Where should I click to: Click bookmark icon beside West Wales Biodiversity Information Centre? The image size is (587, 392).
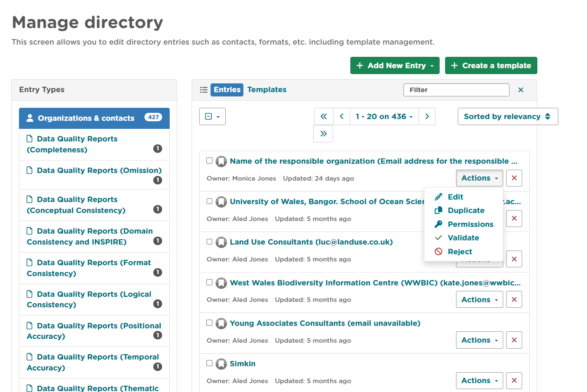click(221, 283)
